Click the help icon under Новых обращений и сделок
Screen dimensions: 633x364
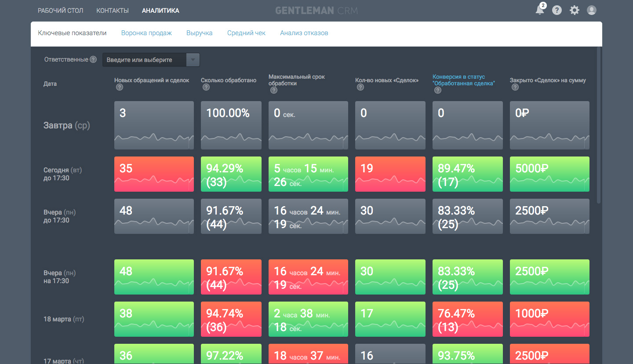click(x=119, y=87)
